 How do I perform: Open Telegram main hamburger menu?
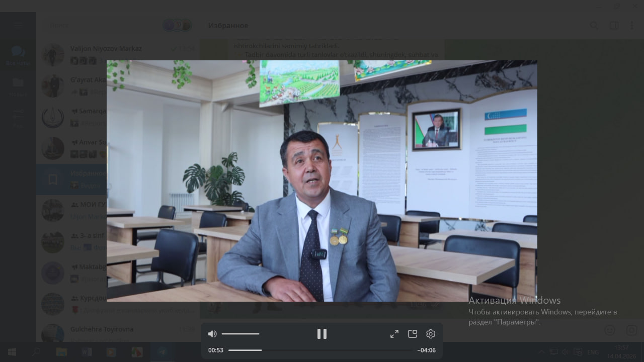coord(18,25)
